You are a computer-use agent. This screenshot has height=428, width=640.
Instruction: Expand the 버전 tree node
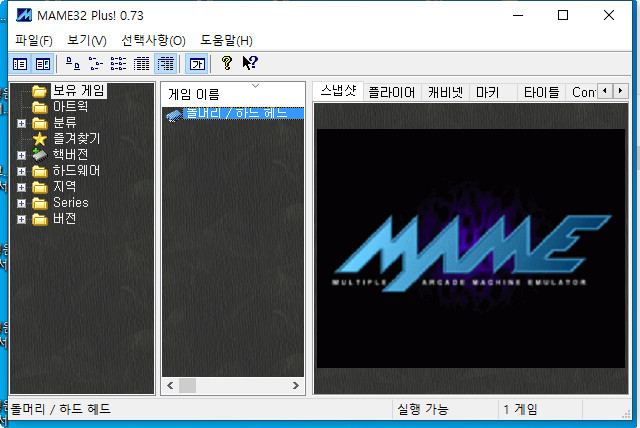point(22,220)
